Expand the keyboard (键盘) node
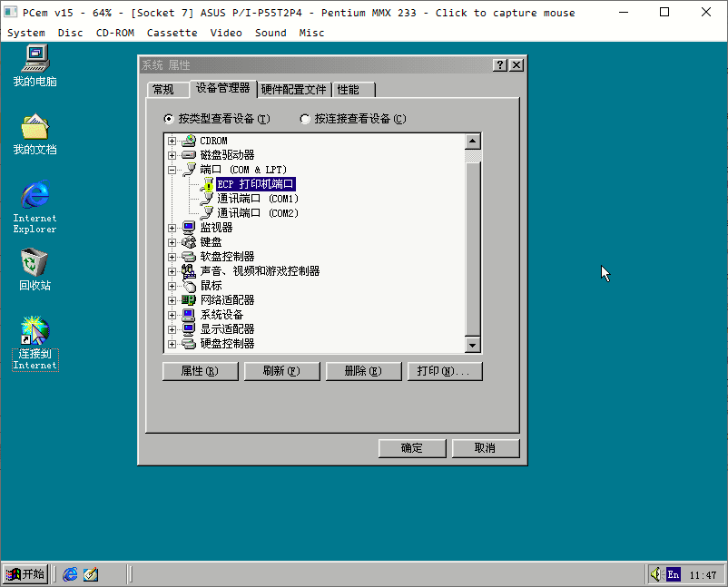The width and height of the screenshot is (728, 587). click(x=172, y=242)
